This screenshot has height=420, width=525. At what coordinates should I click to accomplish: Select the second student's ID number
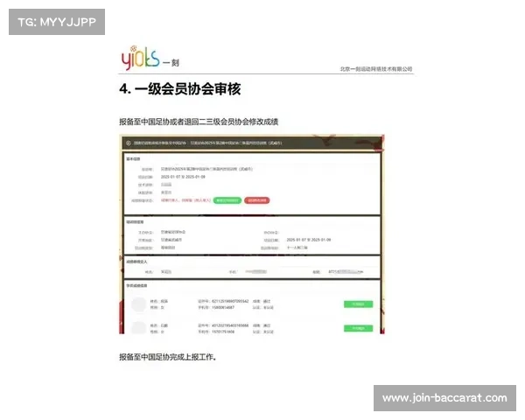[x=230, y=325]
